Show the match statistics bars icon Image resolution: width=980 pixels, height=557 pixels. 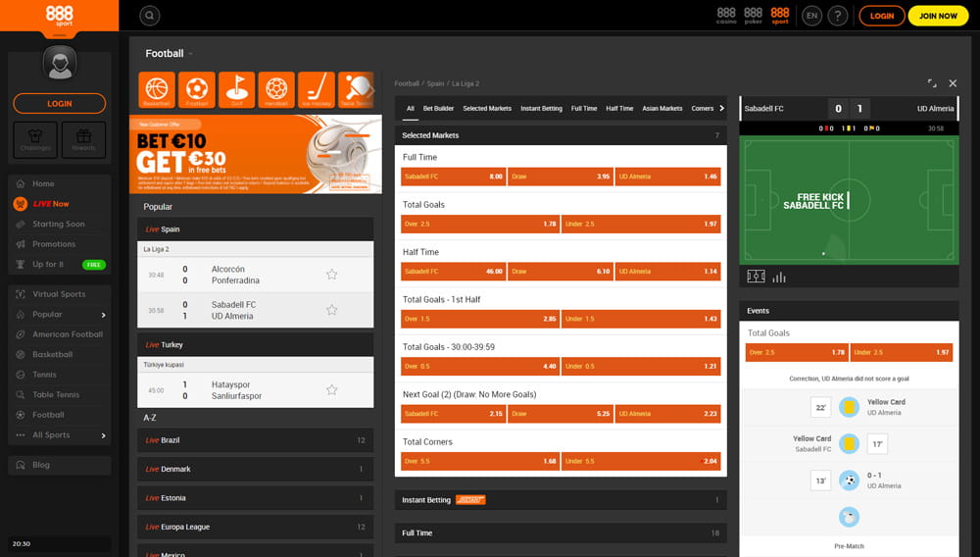pos(779,277)
